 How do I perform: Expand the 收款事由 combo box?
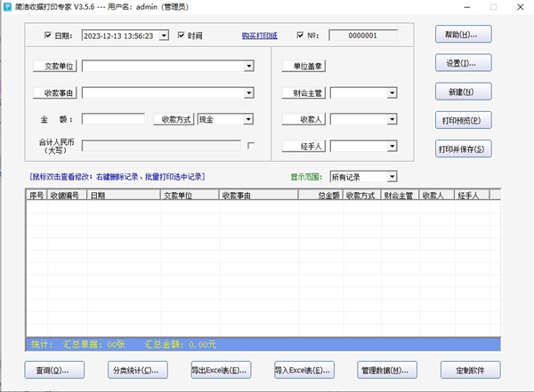[250, 92]
